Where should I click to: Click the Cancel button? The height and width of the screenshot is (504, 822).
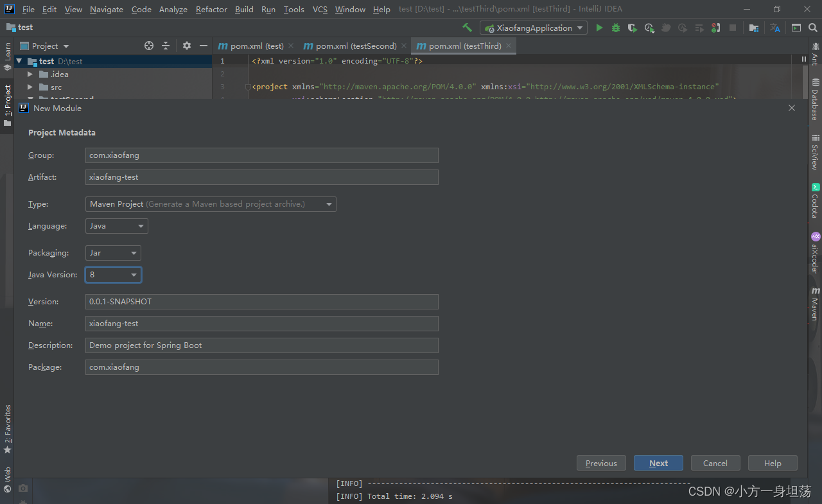click(x=715, y=463)
